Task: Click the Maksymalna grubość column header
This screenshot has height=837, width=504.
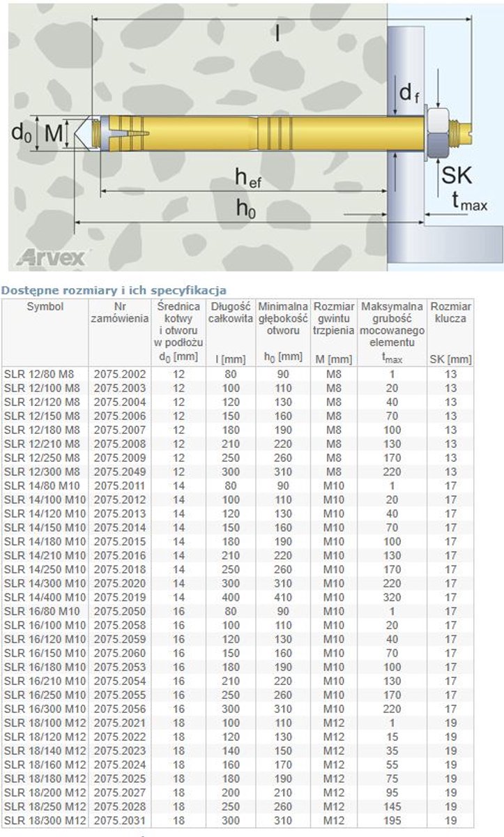Action: (392, 324)
